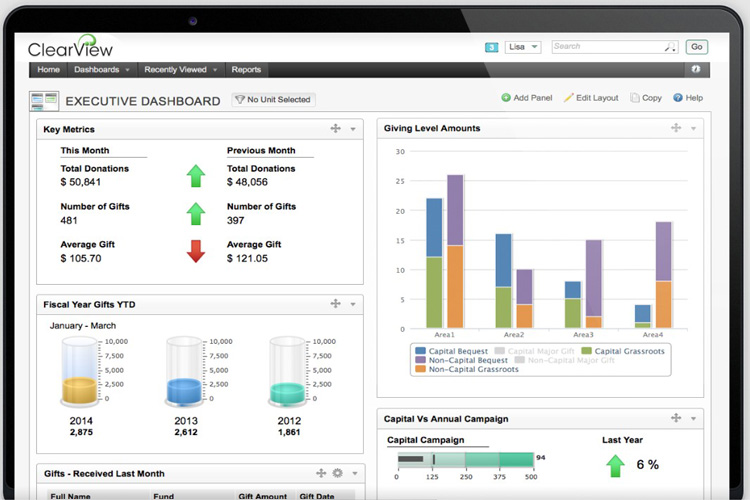Click the search magnifier icon
Image resolution: width=750 pixels, height=500 pixels.
tap(670, 47)
